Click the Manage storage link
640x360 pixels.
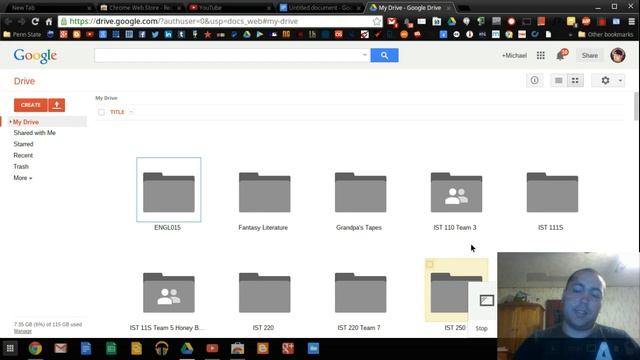point(22,331)
